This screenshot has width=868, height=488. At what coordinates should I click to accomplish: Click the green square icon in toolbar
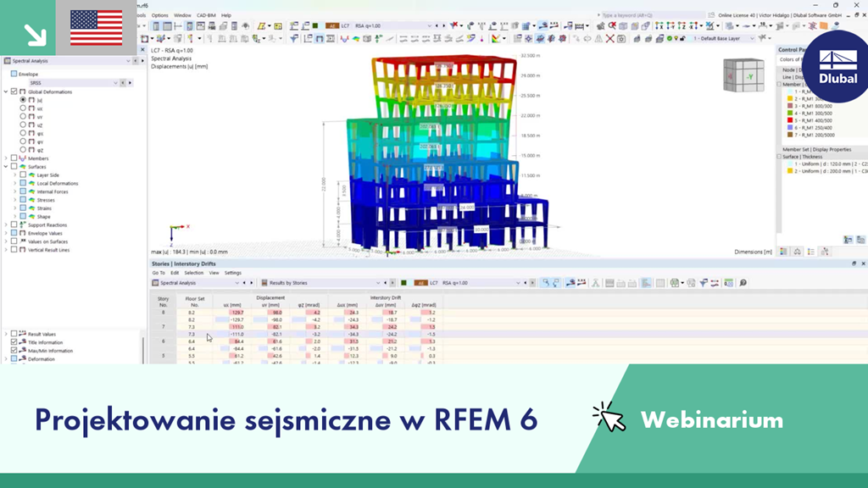point(315,26)
